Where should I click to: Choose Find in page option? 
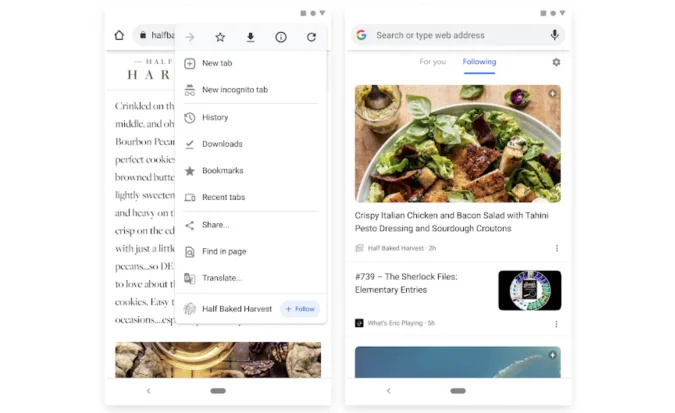click(x=224, y=251)
